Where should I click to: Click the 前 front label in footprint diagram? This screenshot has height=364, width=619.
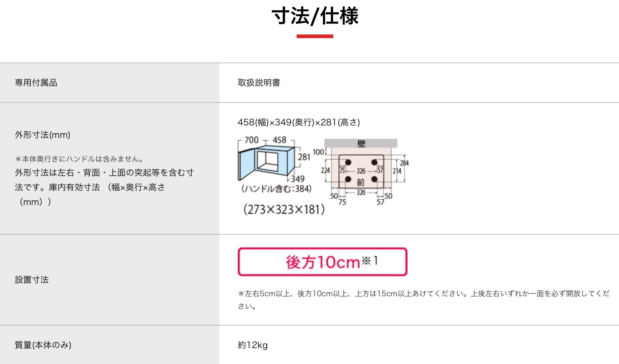coord(360,182)
